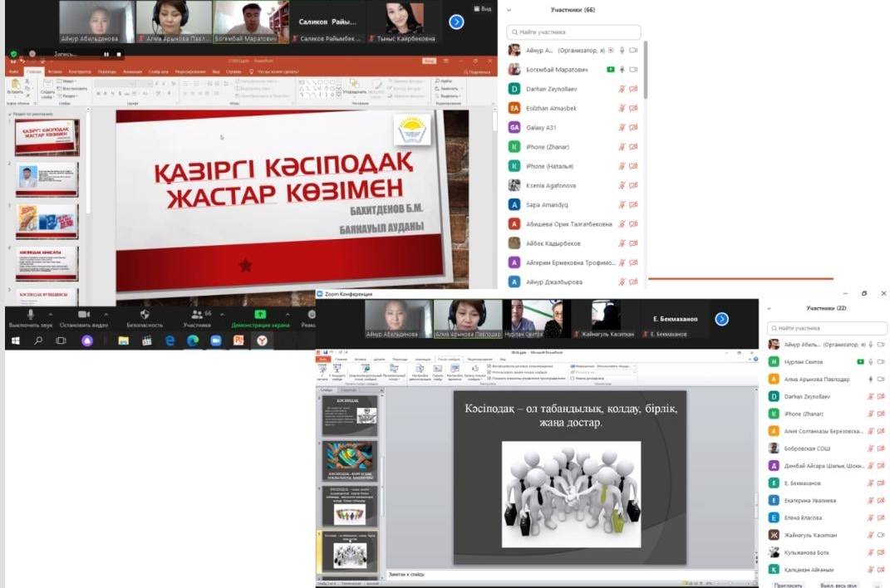Viewport: 890px width, 588px height.
Task: Stop video in Zoom toolbar
Action: pos(83,318)
